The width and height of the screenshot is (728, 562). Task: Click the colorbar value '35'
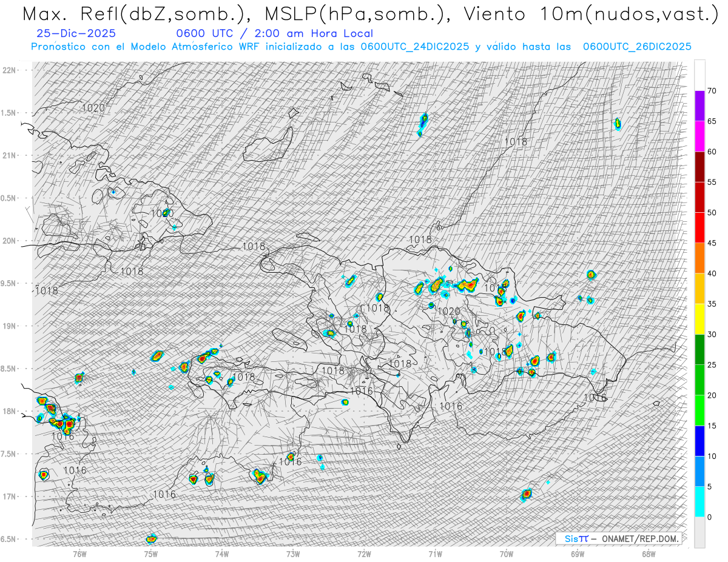(712, 304)
